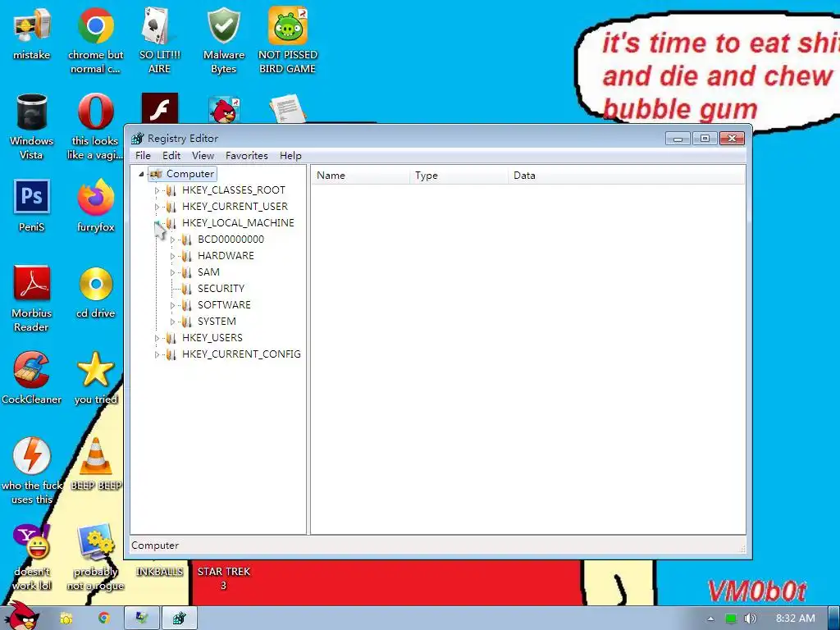
Task: Open the View menu
Action: [x=203, y=155]
